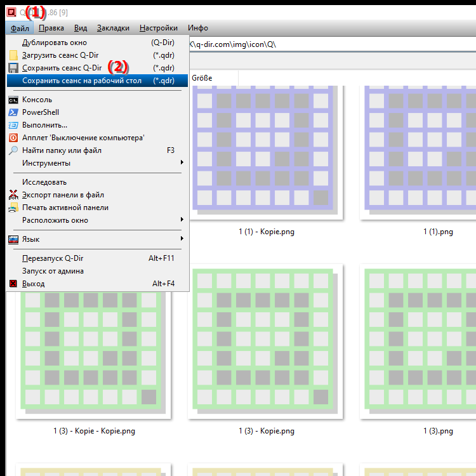Choose Печать активной панели
The image size is (476, 476).
[97, 208]
